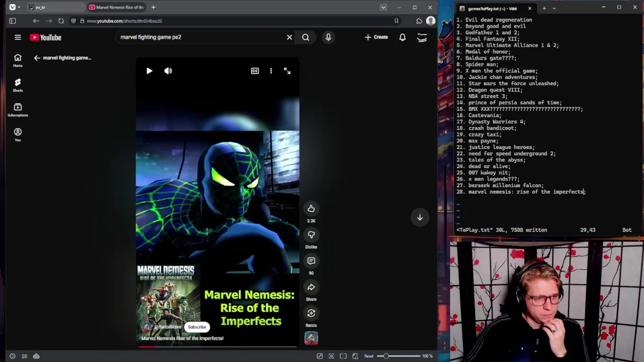This screenshot has height=362, width=644.
Task: Open You in YouTube sidebar
Action: [x=18, y=134]
